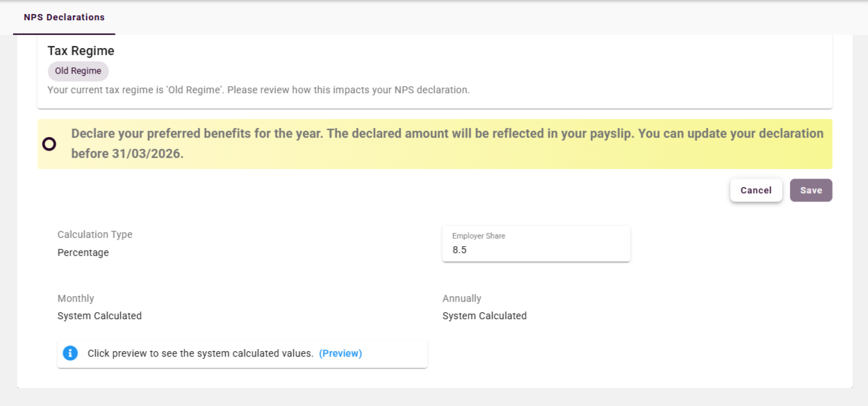This screenshot has width=868, height=406.
Task: Click the circle icon in the yellow banner
Action: coord(49,144)
